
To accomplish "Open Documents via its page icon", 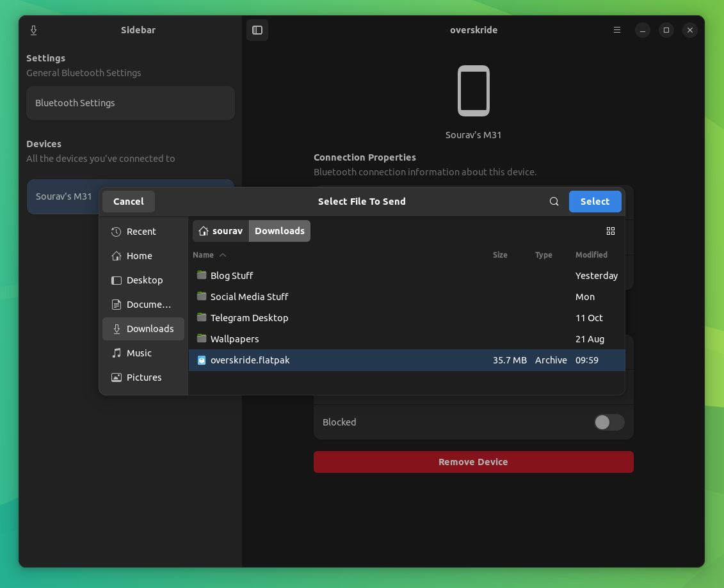I will pyautogui.click(x=116, y=305).
